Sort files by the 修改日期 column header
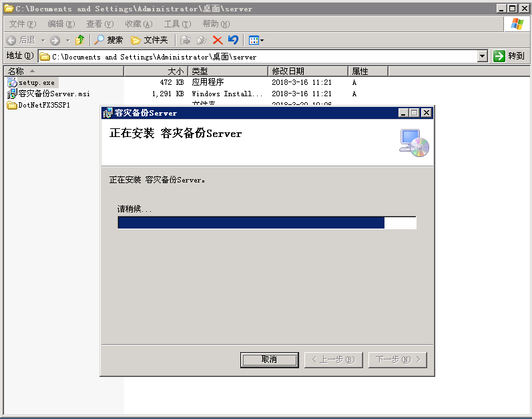Viewport: 532px width, 419px height. pyautogui.click(x=307, y=72)
